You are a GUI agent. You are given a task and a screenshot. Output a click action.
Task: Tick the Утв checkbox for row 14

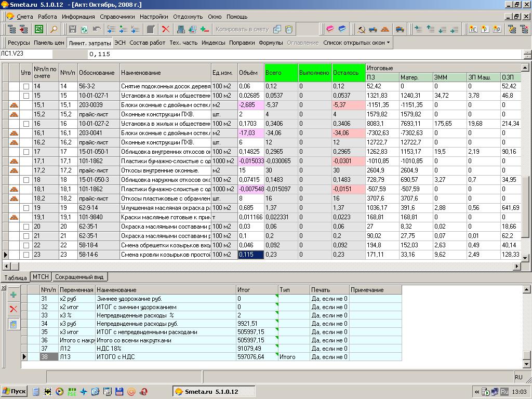26,87
